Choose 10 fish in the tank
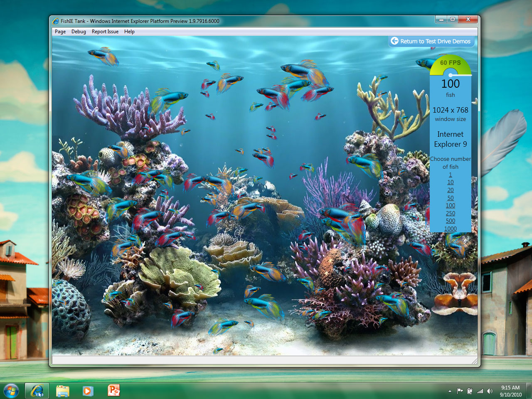The width and height of the screenshot is (532, 399). pyautogui.click(x=451, y=182)
